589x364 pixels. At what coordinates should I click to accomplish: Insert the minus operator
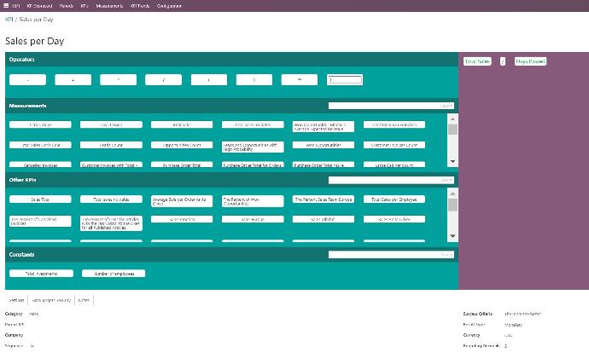pos(28,79)
